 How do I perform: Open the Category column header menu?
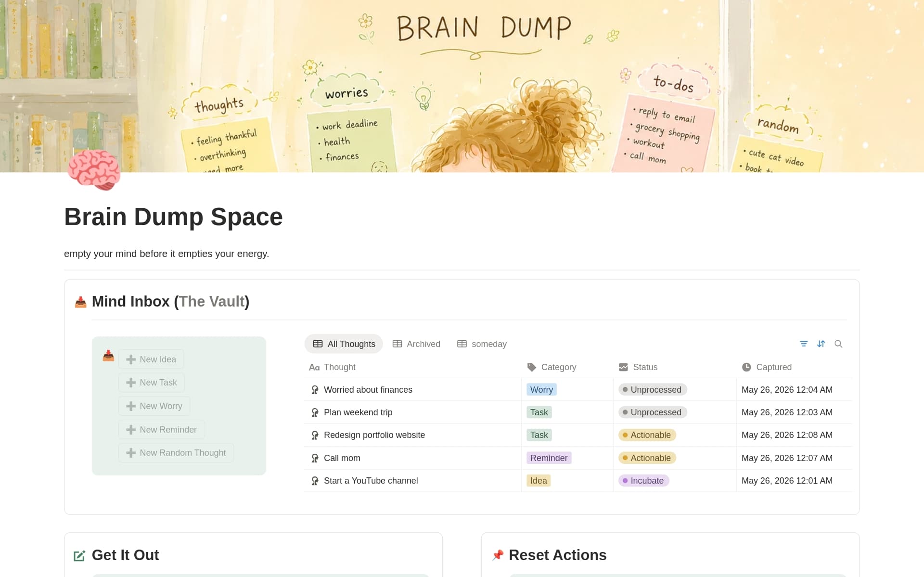[567, 367]
